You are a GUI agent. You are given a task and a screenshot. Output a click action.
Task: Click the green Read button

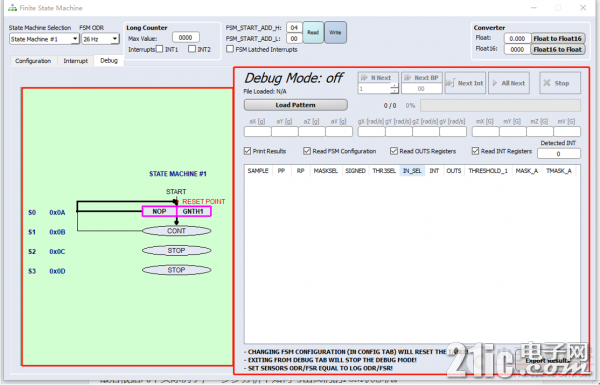pyautogui.click(x=313, y=33)
